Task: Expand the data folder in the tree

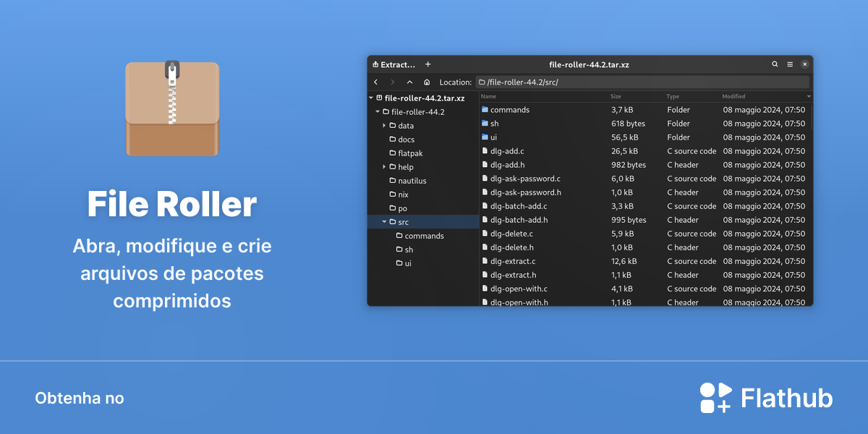Action: pos(384,126)
